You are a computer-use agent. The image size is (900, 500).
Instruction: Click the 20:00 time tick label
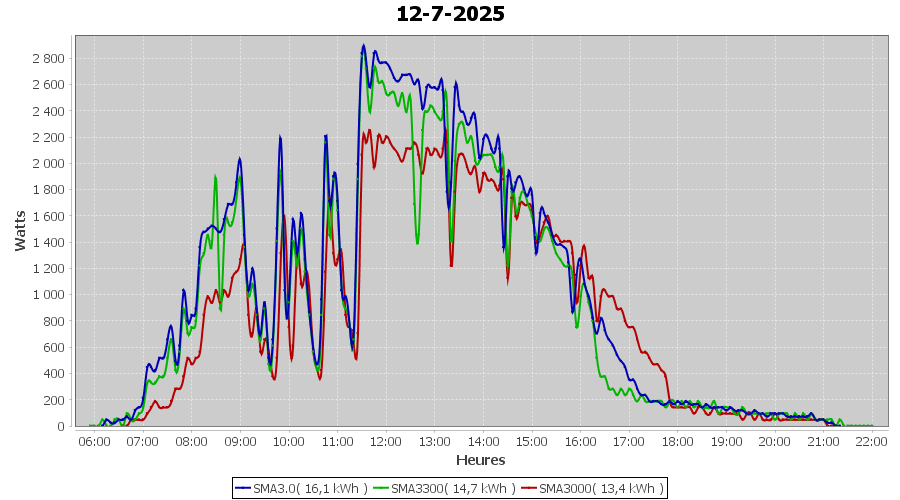click(x=775, y=441)
